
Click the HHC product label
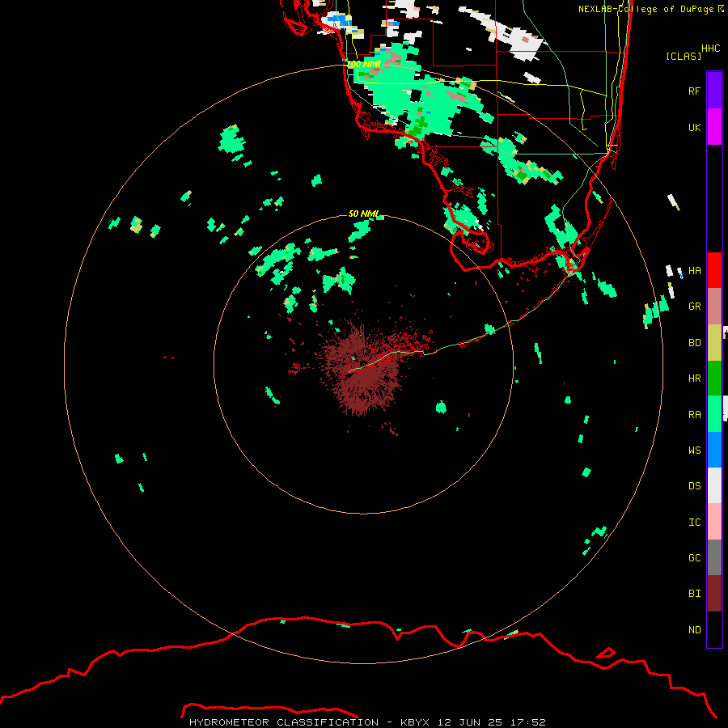[711, 49]
